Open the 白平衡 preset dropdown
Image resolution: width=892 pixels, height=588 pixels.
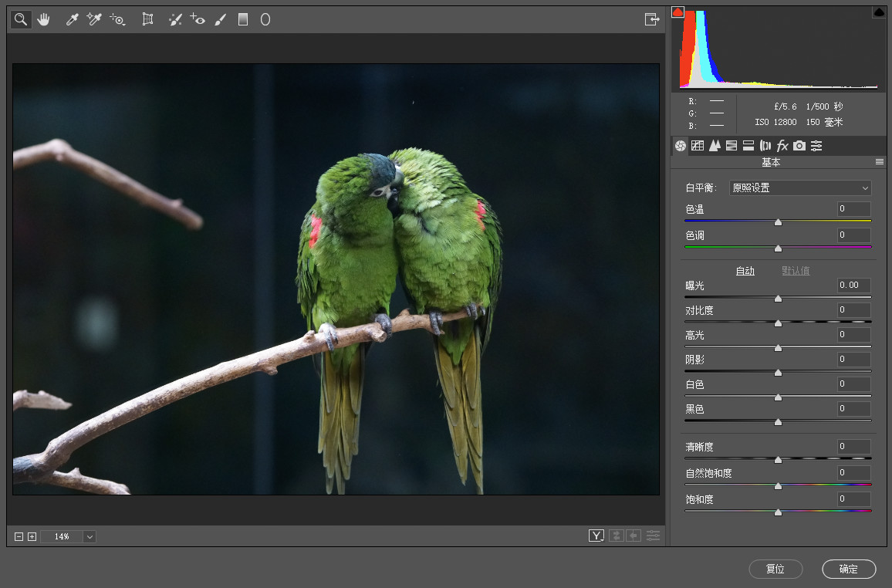[800, 188]
